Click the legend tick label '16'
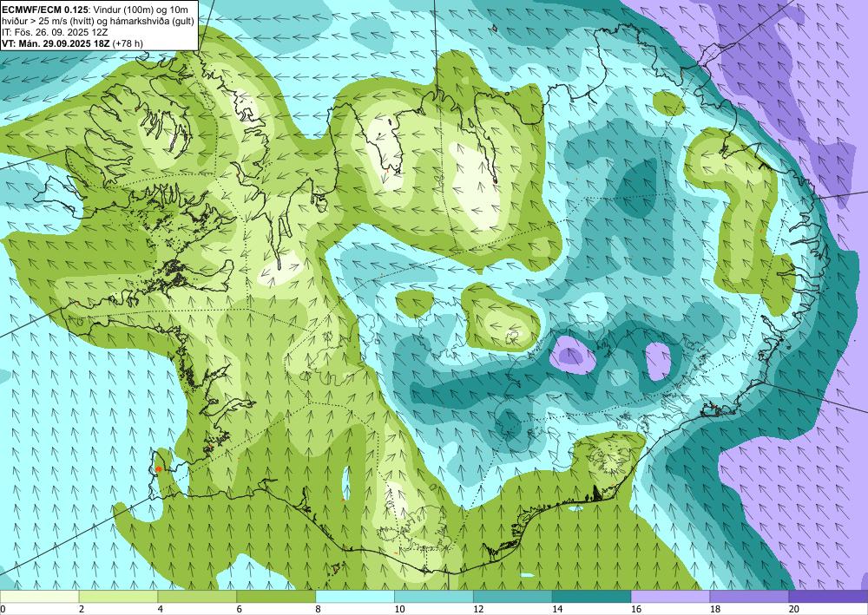868x615 pixels. 636,609
